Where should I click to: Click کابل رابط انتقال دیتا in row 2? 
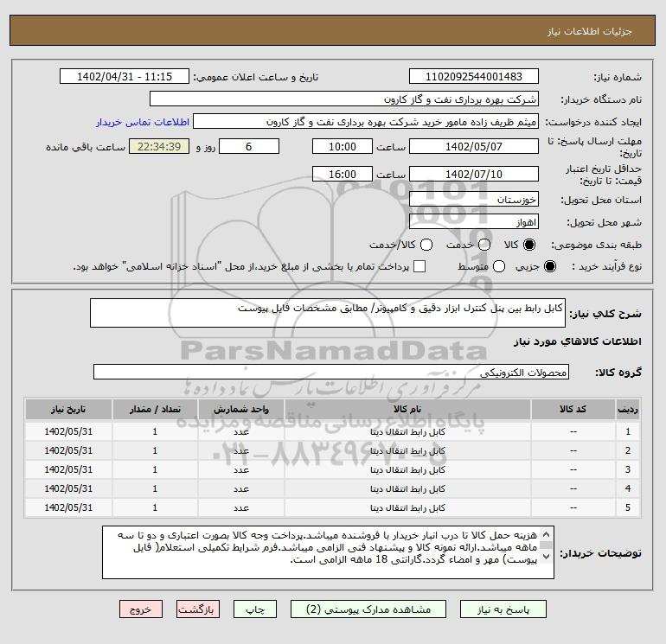point(407,451)
